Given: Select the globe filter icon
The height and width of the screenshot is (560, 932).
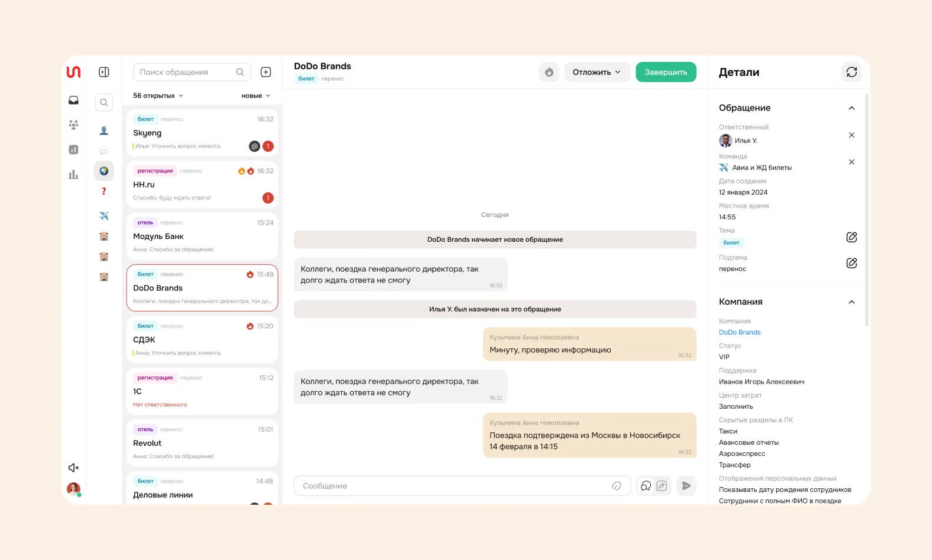Looking at the screenshot, I should (x=104, y=171).
